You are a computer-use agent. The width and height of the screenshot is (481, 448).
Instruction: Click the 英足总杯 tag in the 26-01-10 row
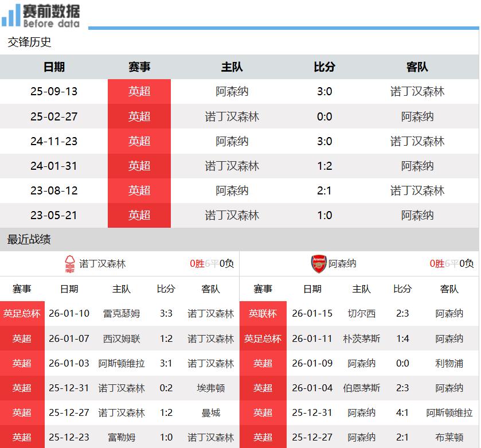[22, 314]
